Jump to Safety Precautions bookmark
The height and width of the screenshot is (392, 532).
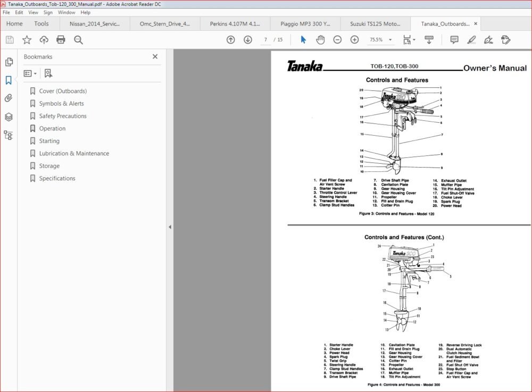point(63,116)
